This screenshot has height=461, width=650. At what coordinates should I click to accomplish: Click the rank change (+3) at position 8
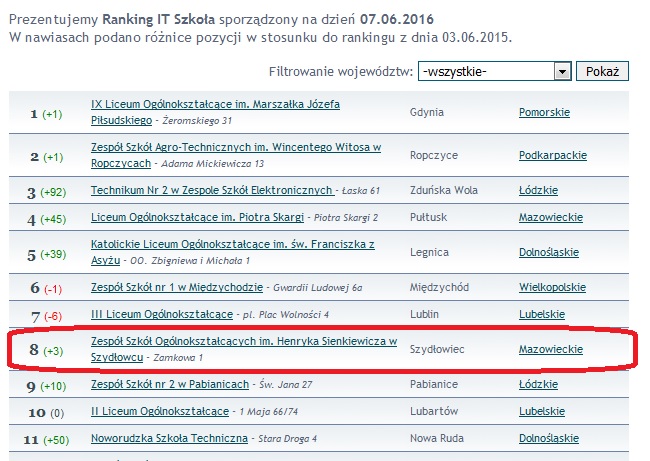[53, 351]
